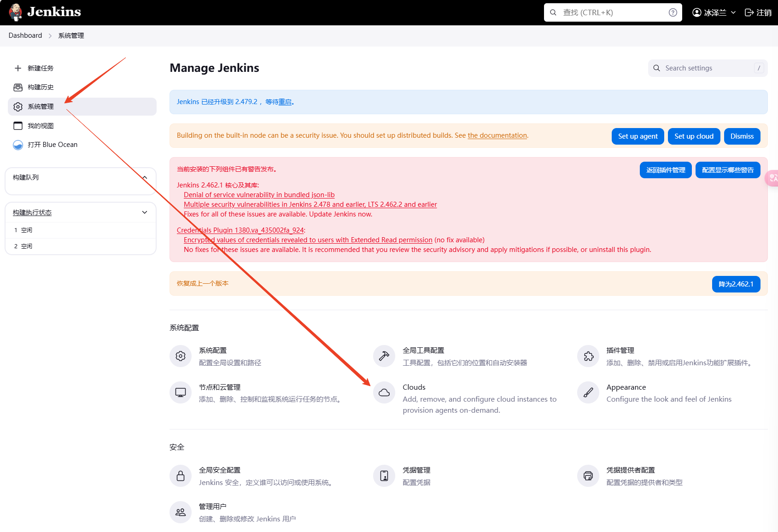
Task: Open Appearance paintbrush icon
Action: click(588, 392)
